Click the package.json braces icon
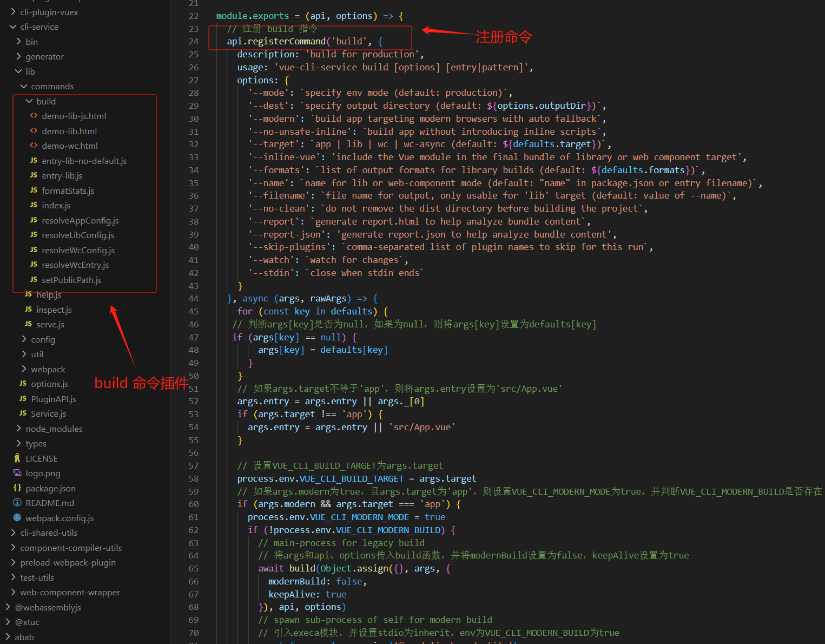The height and width of the screenshot is (644, 825). 17,488
